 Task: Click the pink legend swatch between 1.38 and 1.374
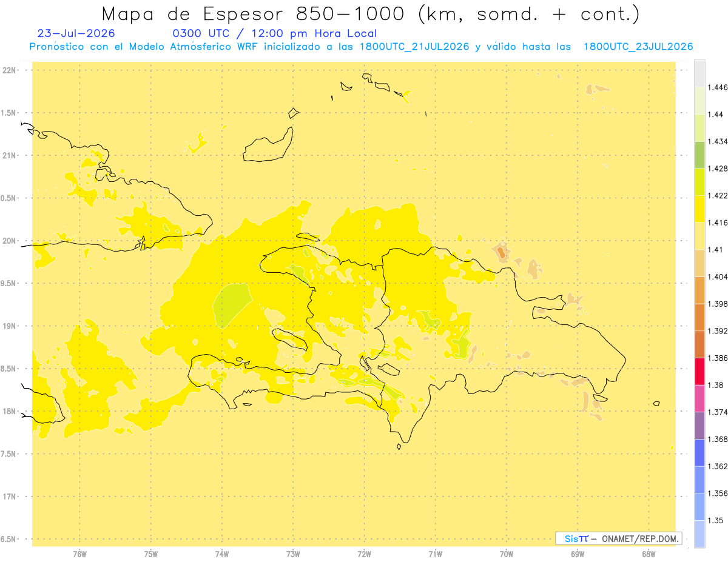pyautogui.click(x=699, y=398)
